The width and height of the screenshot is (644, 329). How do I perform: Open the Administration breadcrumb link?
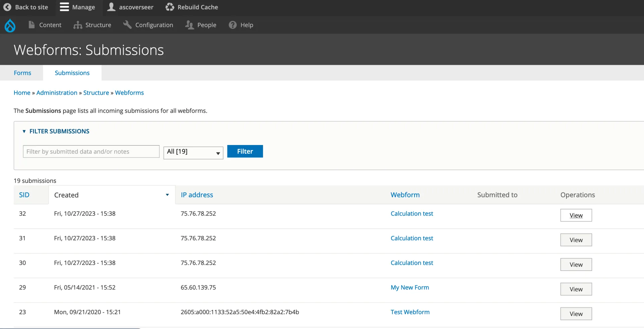57,93
